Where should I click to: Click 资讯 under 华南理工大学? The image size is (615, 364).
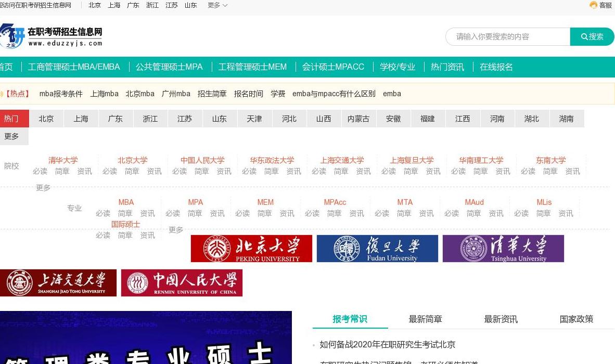pos(503,171)
